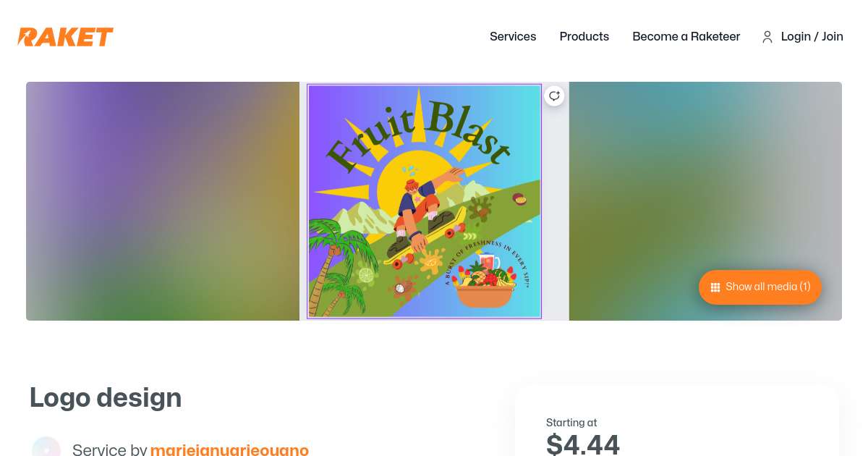
Task: Click the blurred media panel on the right
Action: (705, 201)
